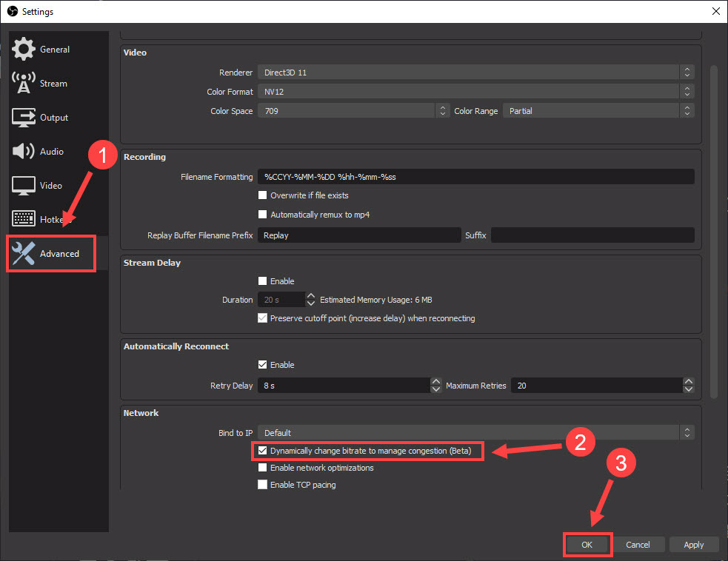Click the Output arrow icon

23,117
